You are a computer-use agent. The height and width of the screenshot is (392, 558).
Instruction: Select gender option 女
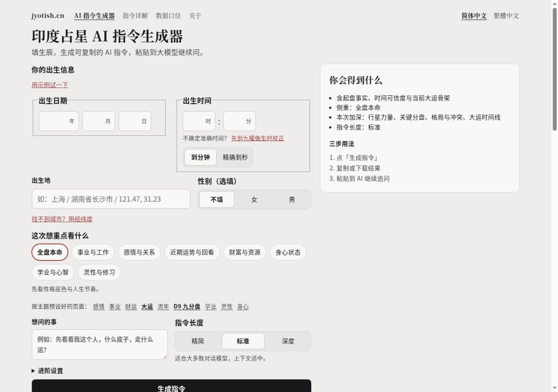point(254,199)
